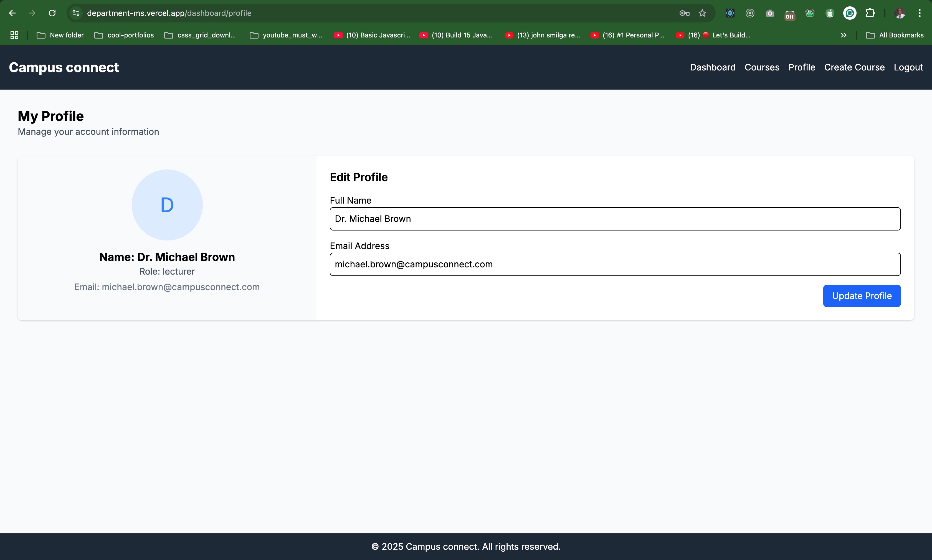This screenshot has width=932, height=560.
Task: Click the Logout link
Action: point(908,67)
